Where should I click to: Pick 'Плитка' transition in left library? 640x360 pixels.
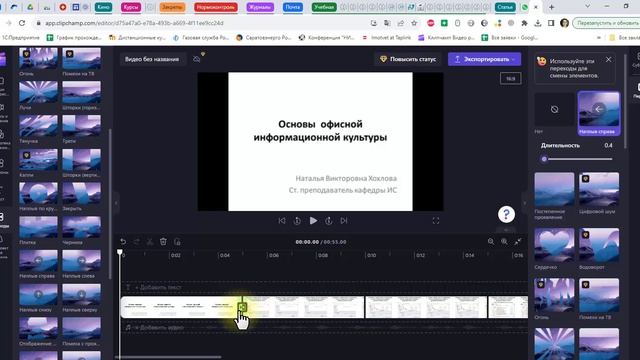pos(38,227)
